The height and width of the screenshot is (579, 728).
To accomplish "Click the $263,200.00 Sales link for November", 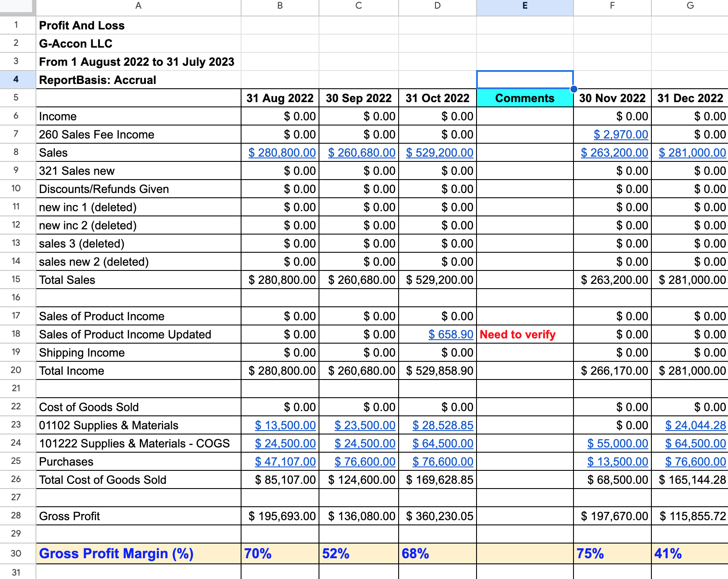I will tap(614, 153).
